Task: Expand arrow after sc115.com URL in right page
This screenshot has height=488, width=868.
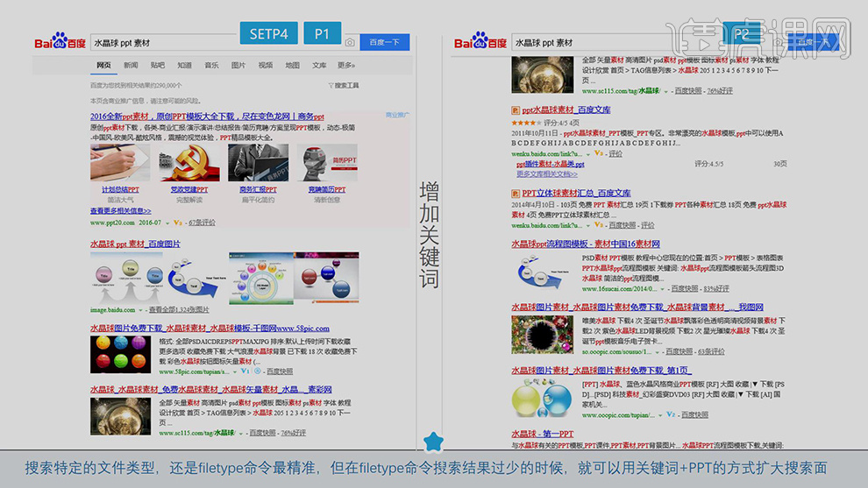Action: pos(666,91)
